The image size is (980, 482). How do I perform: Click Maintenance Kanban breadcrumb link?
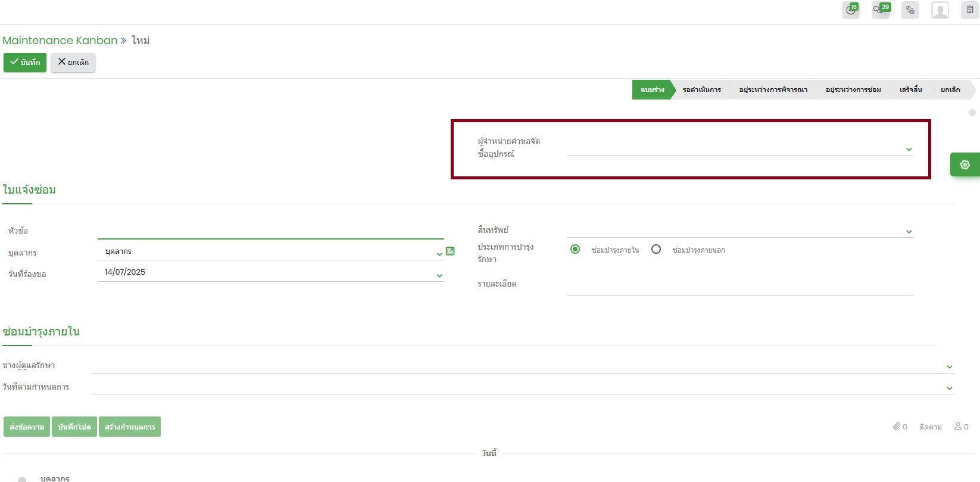pyautogui.click(x=60, y=41)
